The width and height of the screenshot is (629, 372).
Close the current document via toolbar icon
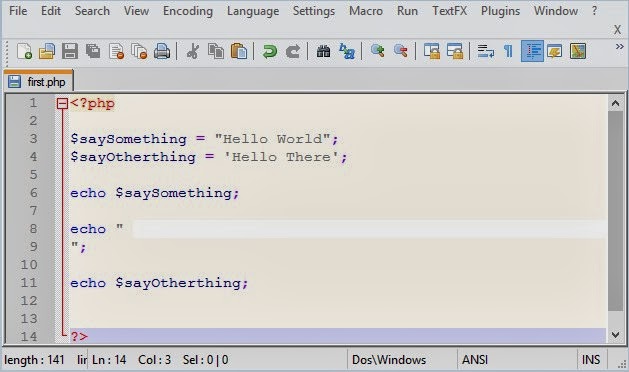[116, 51]
